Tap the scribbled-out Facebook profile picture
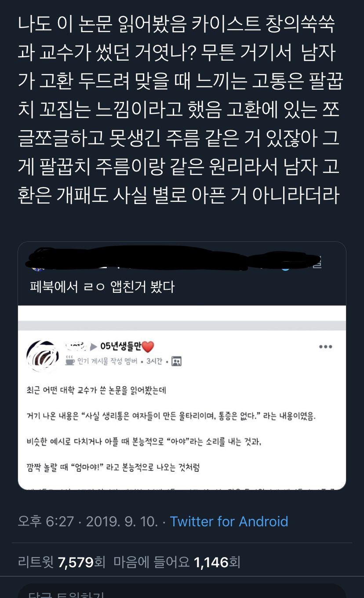The image size is (364, 598). (x=42, y=354)
